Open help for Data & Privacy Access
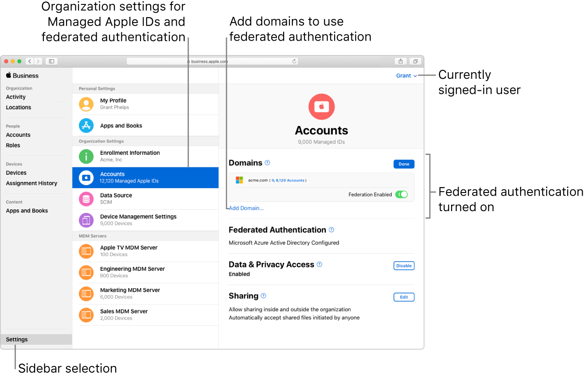Viewport: 588px width, 378px height. (x=319, y=264)
